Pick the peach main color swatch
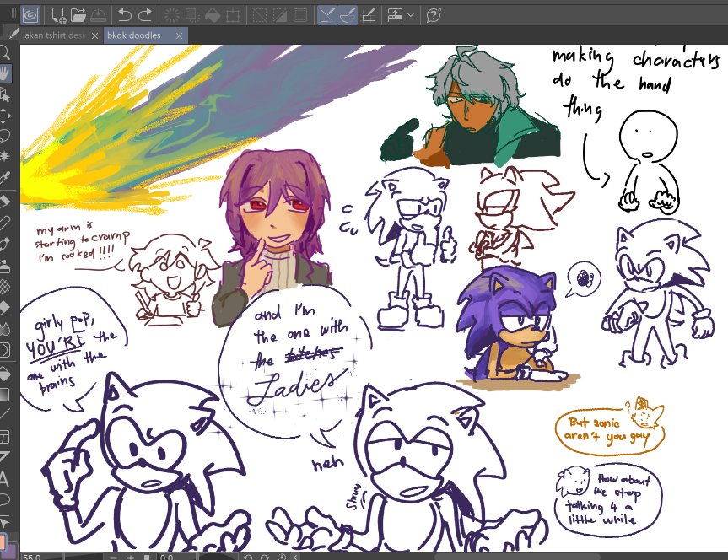Viewport: 728px width, 560px height. click(x=3, y=543)
